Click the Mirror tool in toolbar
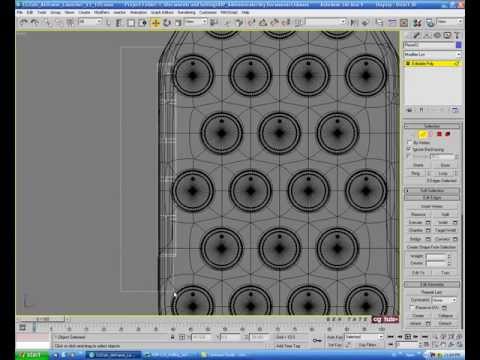This screenshot has width=480, height=360. [354, 23]
